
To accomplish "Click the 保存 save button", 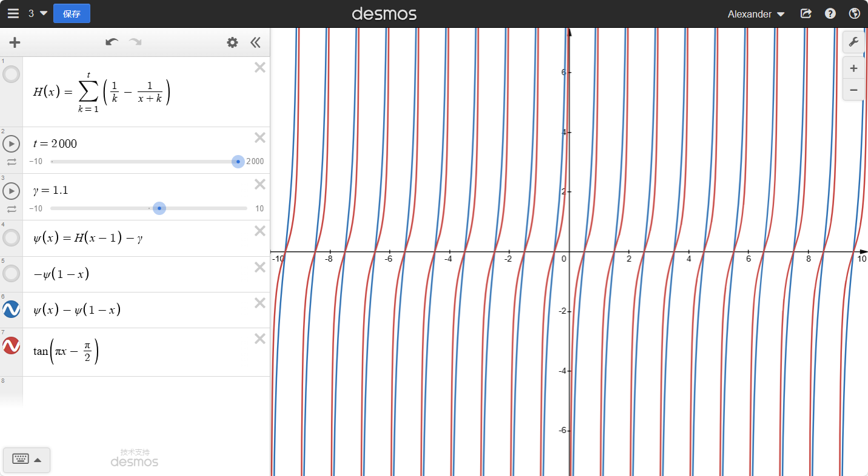I will click(x=72, y=13).
